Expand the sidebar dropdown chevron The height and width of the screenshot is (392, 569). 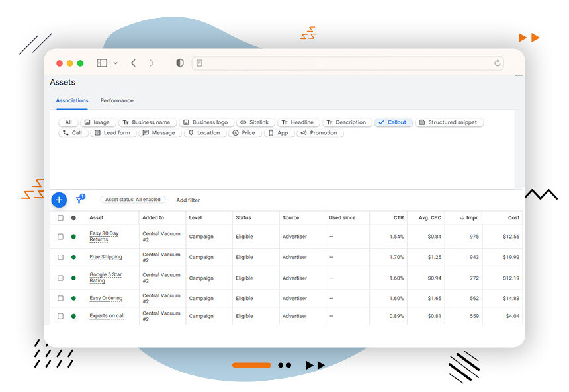(116, 63)
